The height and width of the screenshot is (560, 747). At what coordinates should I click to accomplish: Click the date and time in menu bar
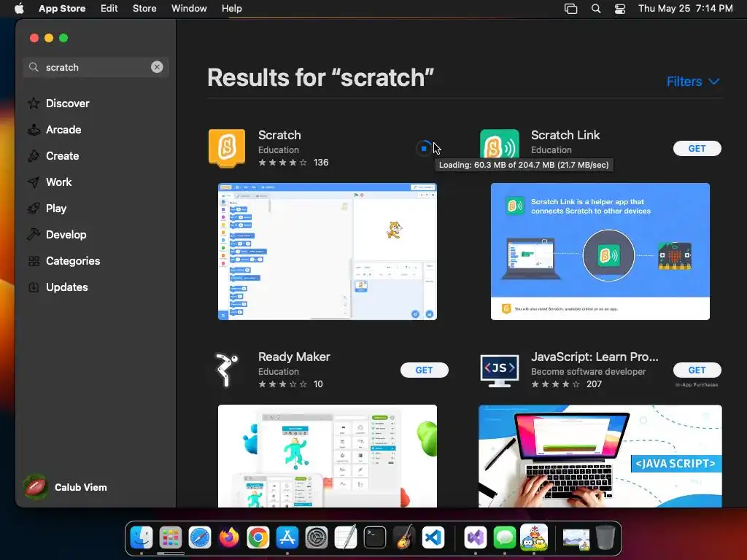tap(685, 8)
